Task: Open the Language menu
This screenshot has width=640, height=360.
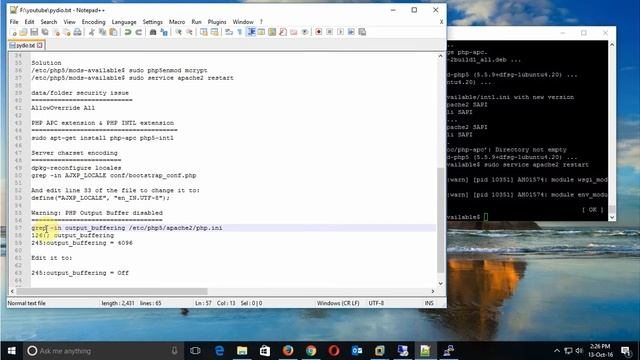Action: [124, 22]
